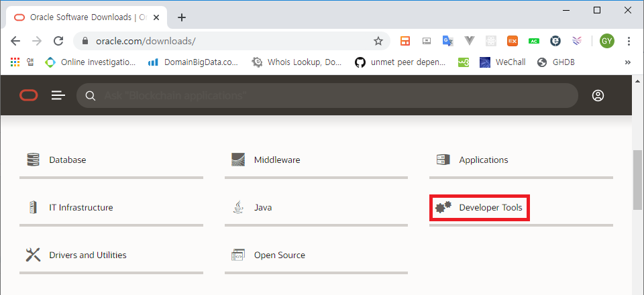Screen dimensions: 644x295
Task: Click the search magnifier icon
Action: tap(91, 96)
